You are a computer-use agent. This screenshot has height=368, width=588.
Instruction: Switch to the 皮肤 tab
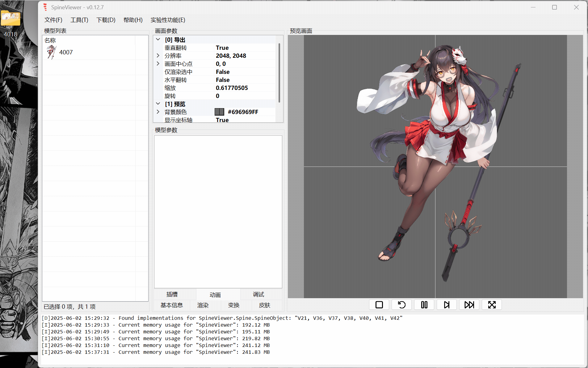pyautogui.click(x=265, y=305)
